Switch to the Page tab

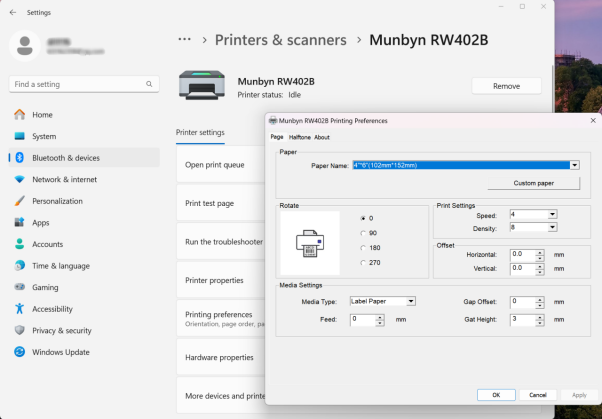pos(277,137)
